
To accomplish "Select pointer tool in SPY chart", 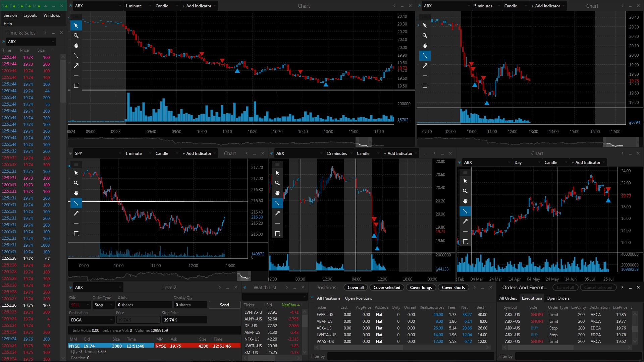I will click(x=76, y=173).
